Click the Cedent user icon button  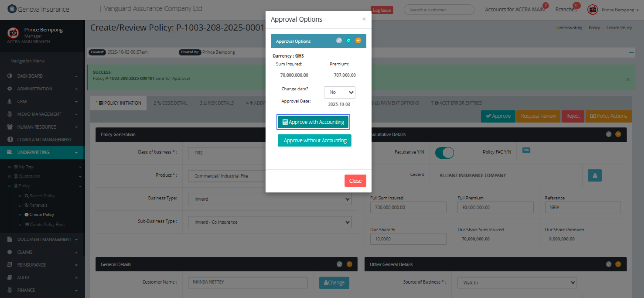click(594, 175)
